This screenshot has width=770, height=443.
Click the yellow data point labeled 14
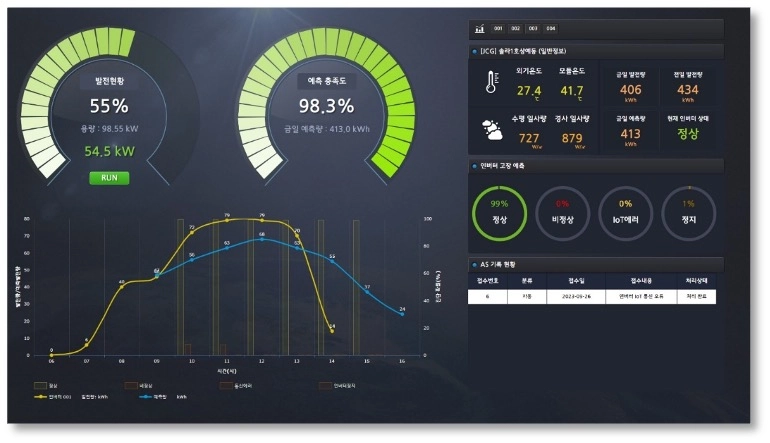click(x=332, y=331)
